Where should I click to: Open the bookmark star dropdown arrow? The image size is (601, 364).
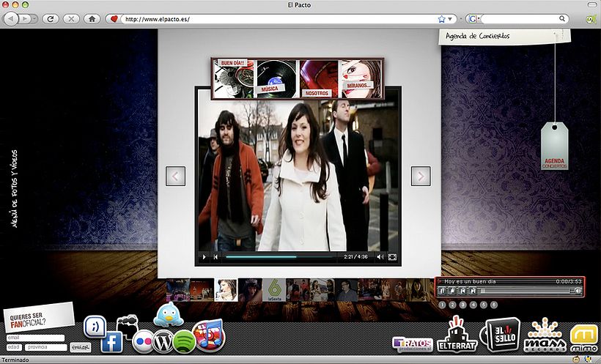449,19
